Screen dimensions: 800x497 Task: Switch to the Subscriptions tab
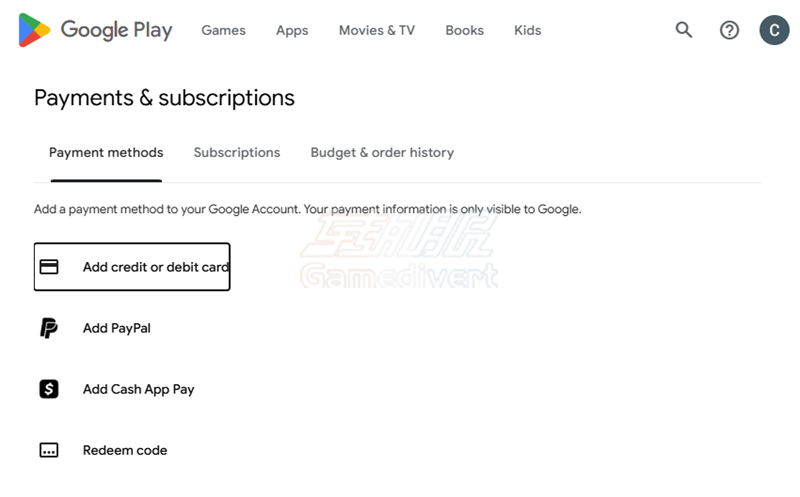point(237,153)
